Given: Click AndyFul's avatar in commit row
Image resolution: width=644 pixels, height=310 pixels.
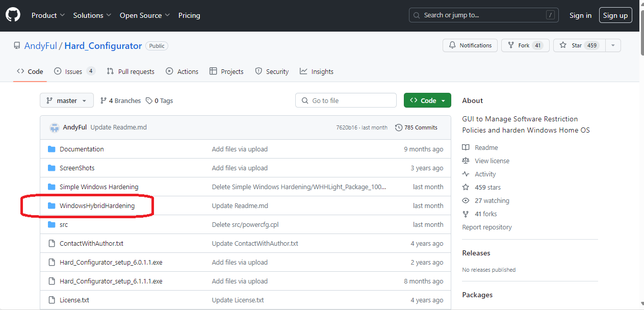Looking at the screenshot, I should pyautogui.click(x=55, y=127).
